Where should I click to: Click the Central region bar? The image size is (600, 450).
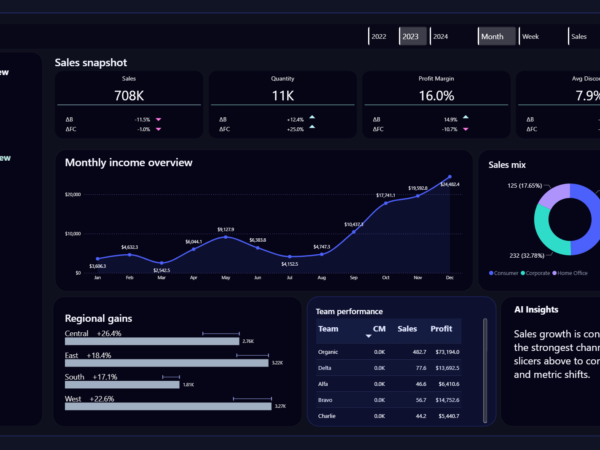[x=152, y=341]
